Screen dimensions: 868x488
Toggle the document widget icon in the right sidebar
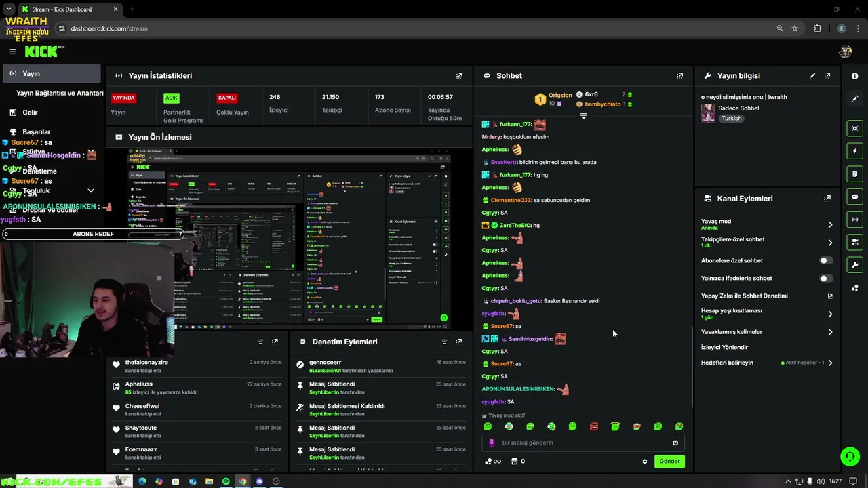pos(855,174)
